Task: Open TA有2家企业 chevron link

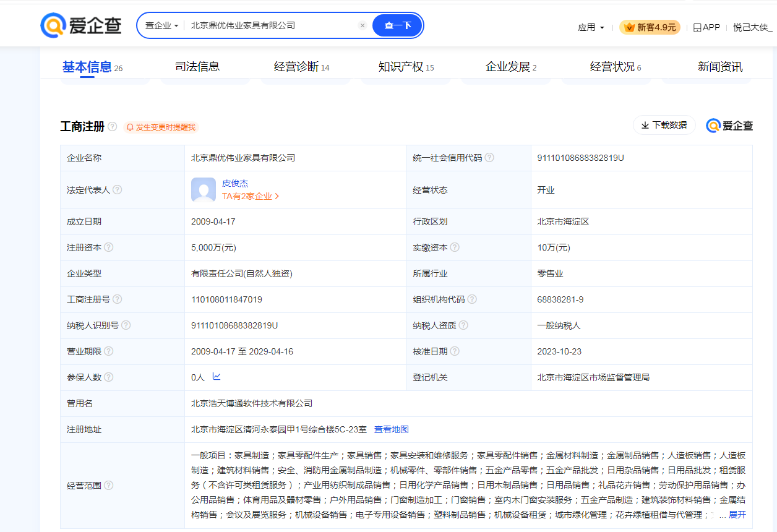Action: coord(251,196)
